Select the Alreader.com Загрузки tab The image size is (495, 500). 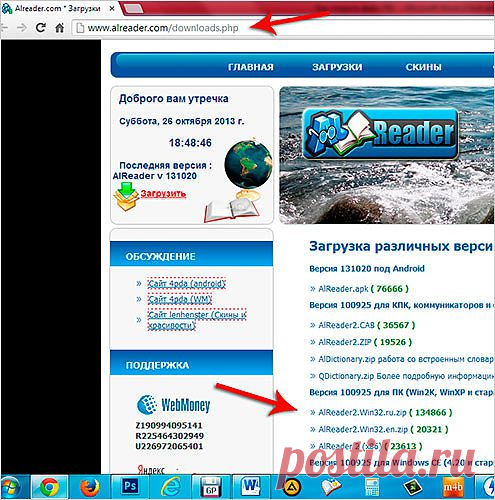pos(58,9)
